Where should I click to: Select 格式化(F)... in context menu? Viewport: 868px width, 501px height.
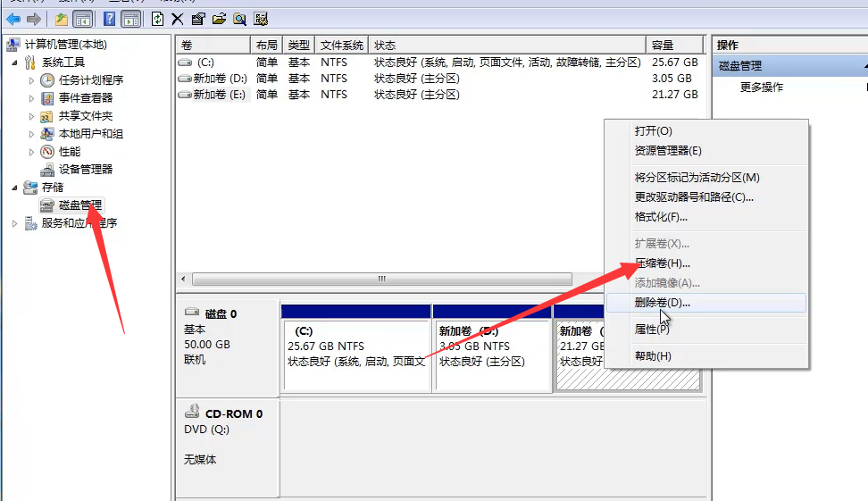(661, 217)
